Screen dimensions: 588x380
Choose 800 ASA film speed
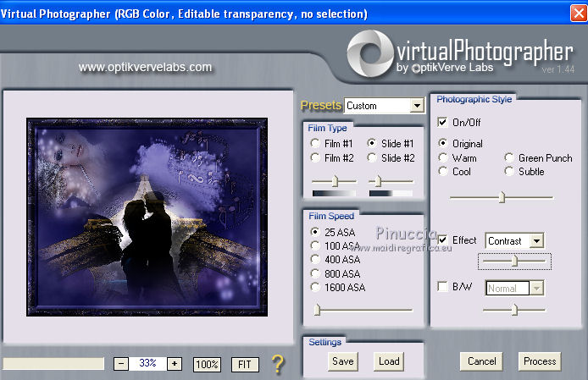(x=315, y=273)
